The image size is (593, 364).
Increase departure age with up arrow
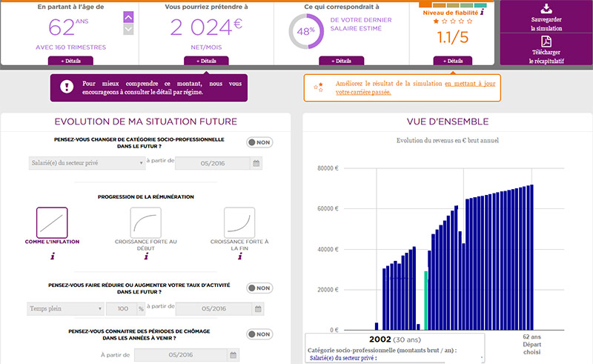coord(128,17)
